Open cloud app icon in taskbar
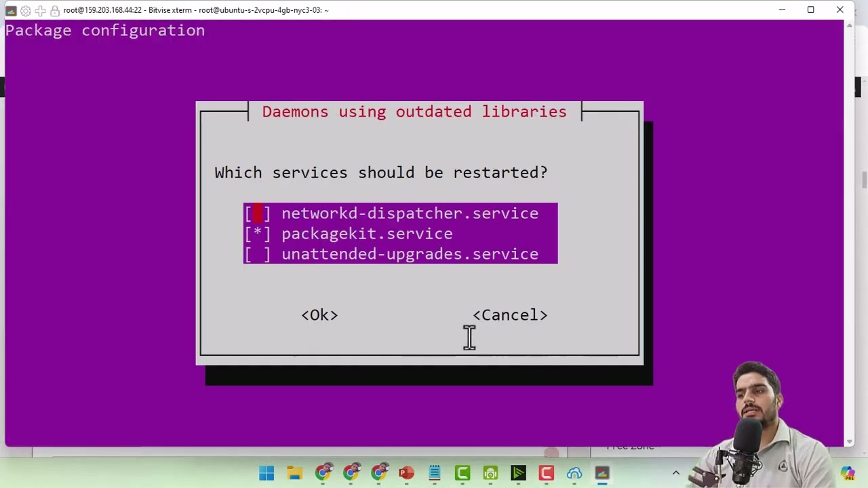868x488 pixels. pos(574,473)
